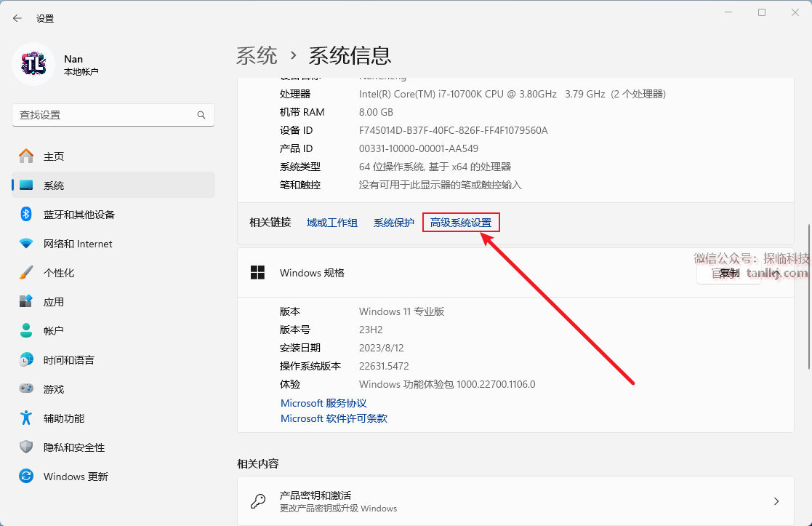Select the 蓝牙和其他设备 Bluetooth icon
This screenshot has height=526, width=812.
point(26,215)
